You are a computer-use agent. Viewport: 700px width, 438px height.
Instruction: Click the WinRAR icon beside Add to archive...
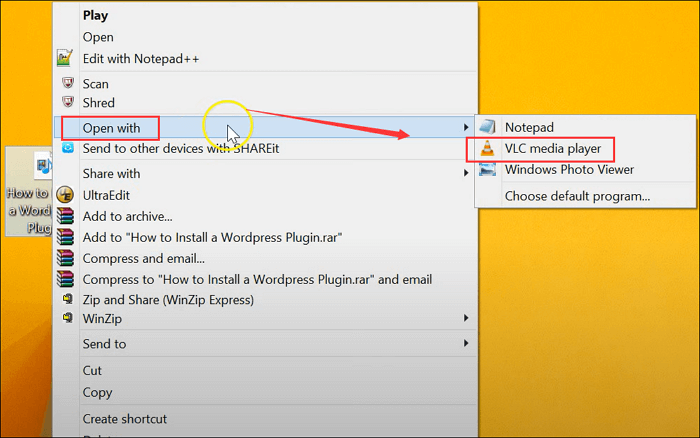65,216
